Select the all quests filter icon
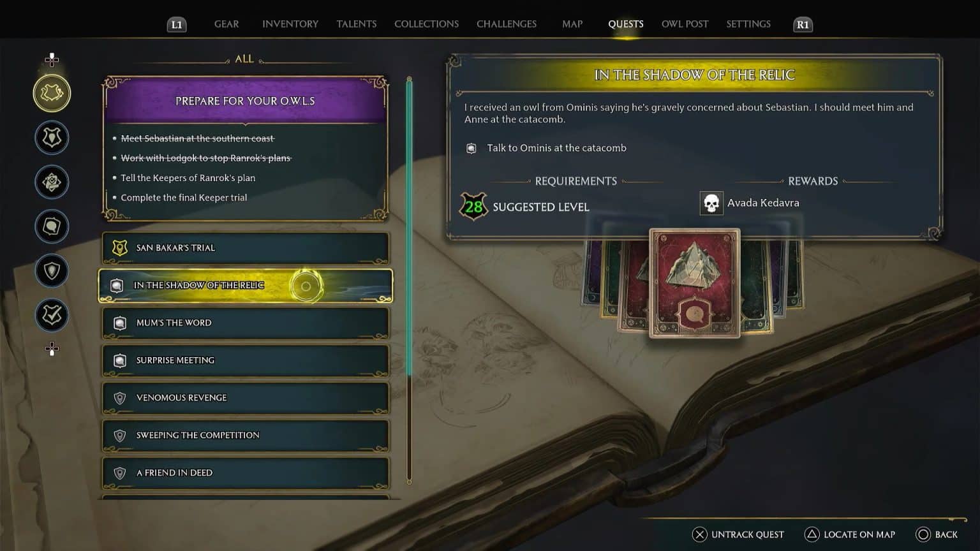 (52, 93)
